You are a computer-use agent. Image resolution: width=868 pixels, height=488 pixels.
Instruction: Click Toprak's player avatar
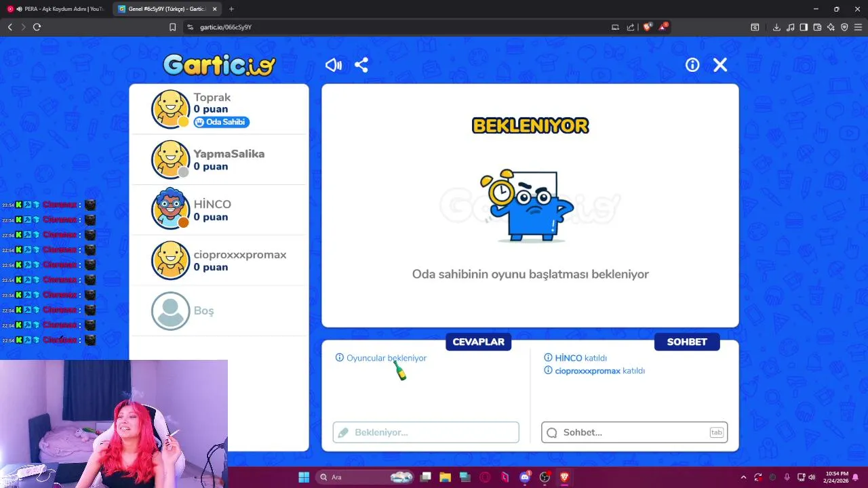170,109
